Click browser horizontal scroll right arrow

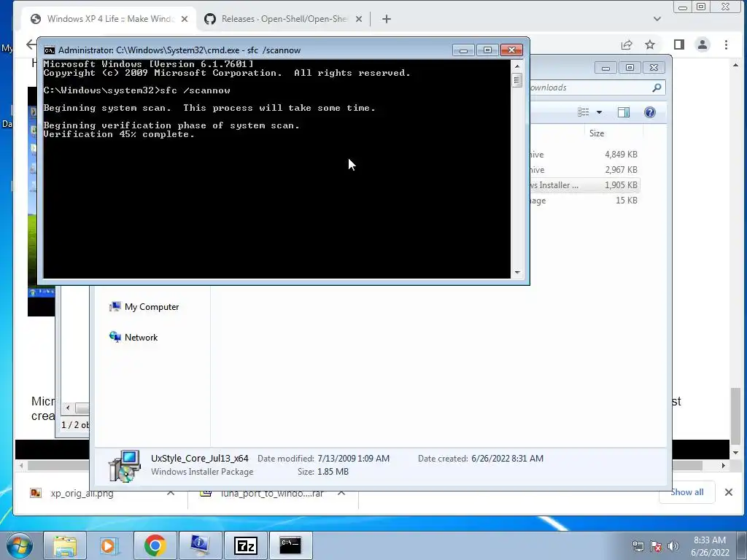pos(724,465)
